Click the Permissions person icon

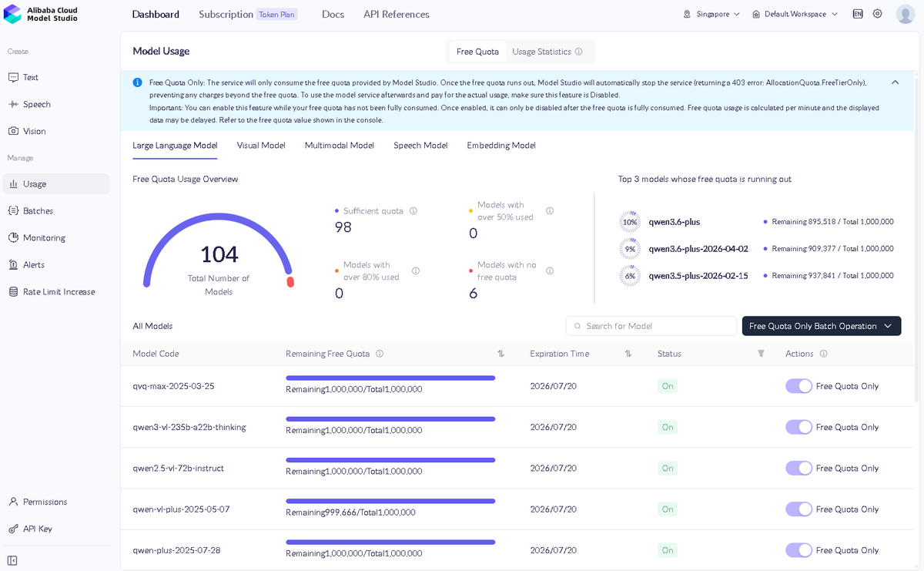[13, 502]
